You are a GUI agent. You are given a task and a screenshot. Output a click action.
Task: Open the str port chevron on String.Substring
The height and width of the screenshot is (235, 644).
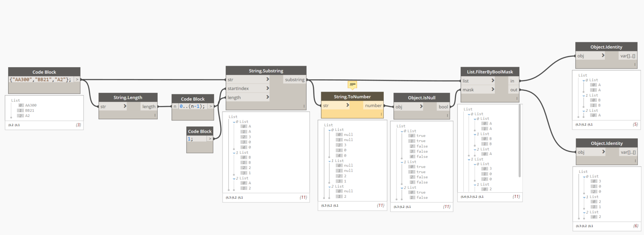click(x=268, y=79)
